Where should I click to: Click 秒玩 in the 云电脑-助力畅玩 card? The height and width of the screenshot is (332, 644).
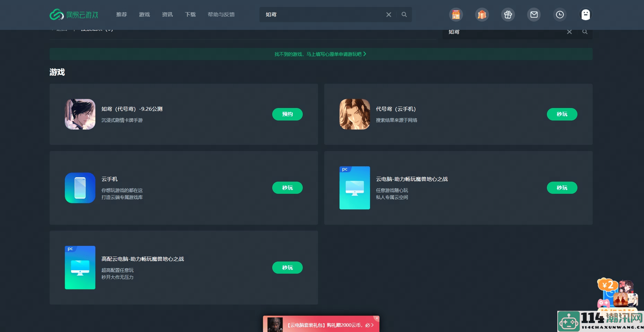(562, 188)
